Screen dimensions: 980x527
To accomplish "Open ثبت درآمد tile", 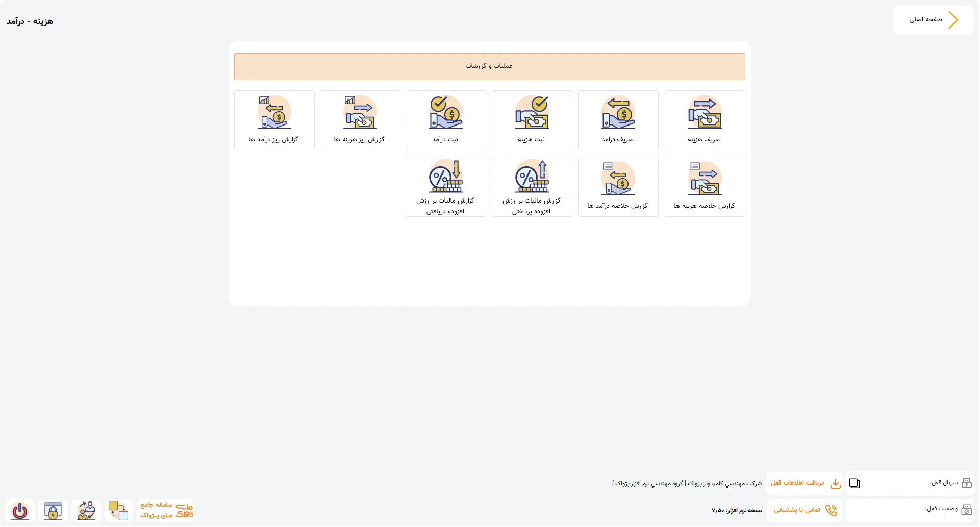I will coord(445,120).
